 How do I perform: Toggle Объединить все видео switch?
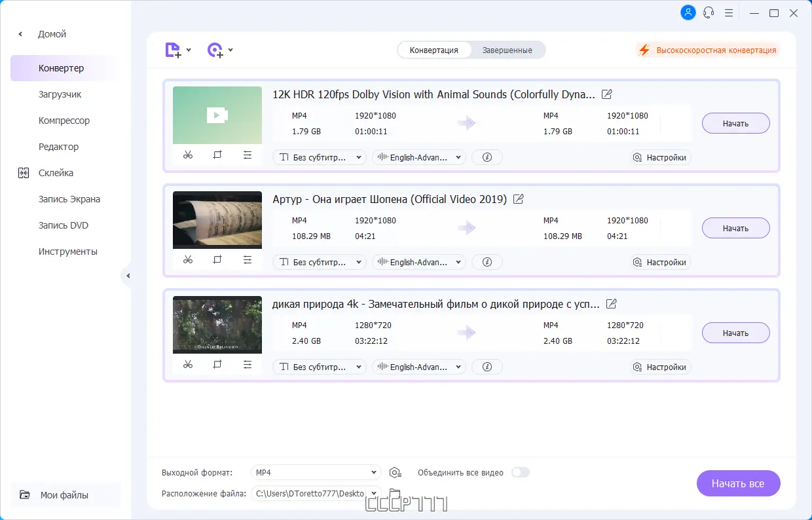[521, 472]
